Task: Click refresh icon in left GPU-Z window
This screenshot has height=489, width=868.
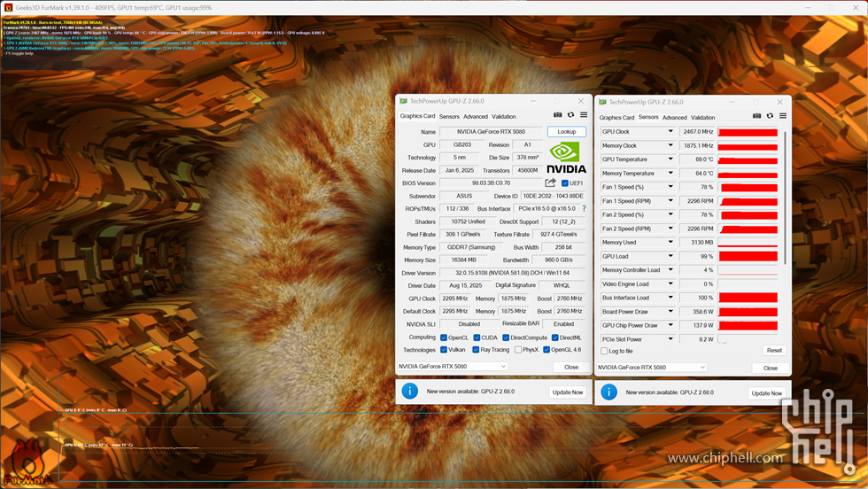Action: pyautogui.click(x=570, y=115)
